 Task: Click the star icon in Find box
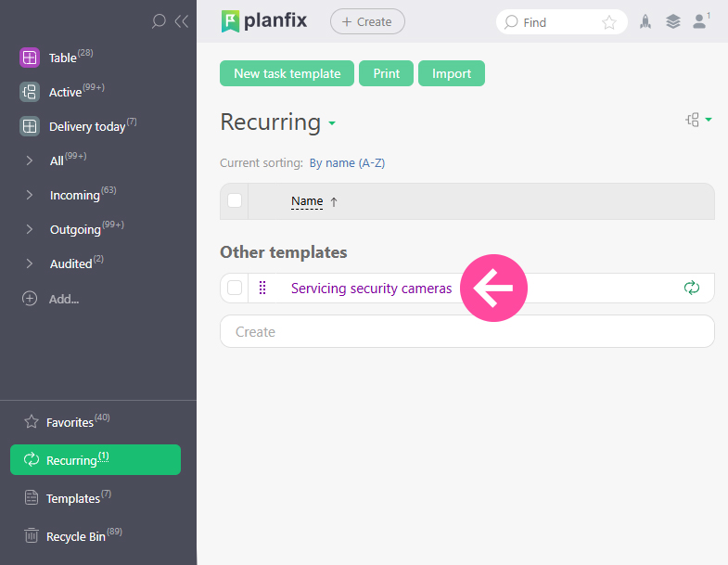pyautogui.click(x=609, y=22)
